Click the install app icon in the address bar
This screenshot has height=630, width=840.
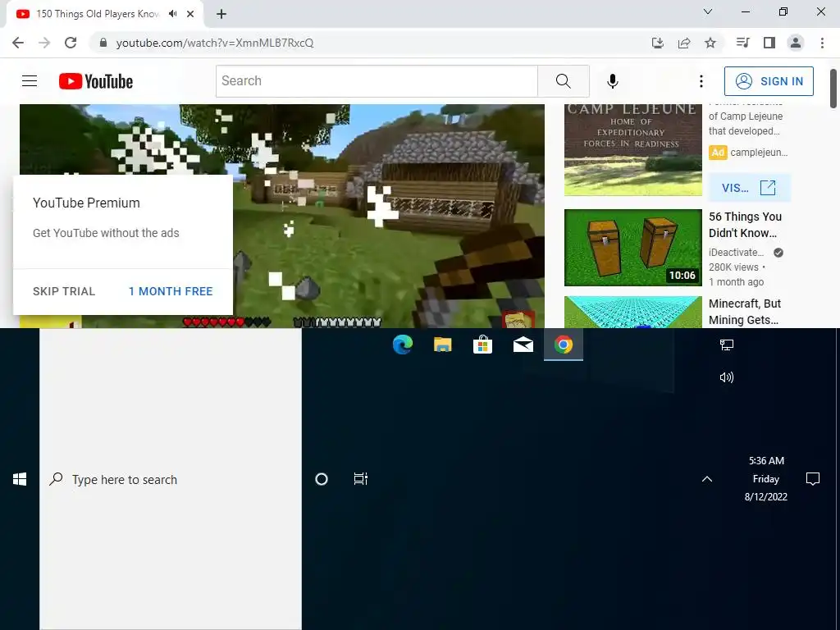point(657,43)
